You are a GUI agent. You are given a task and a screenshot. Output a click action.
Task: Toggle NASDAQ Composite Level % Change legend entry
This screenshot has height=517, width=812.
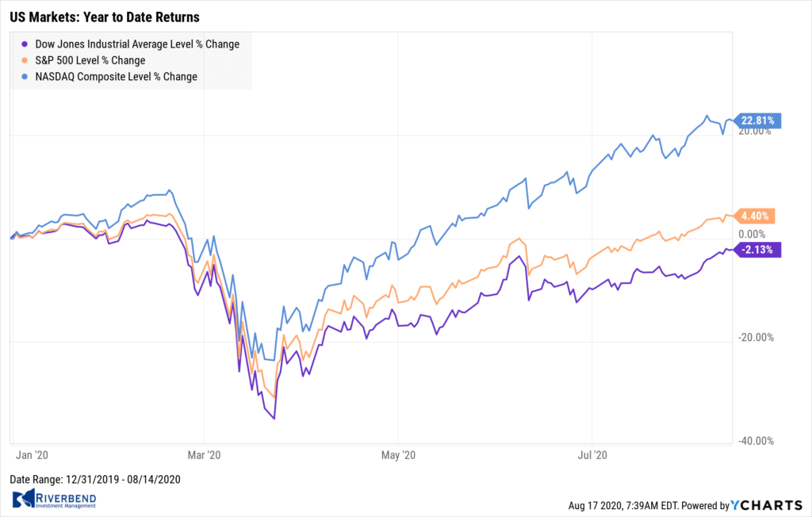[x=115, y=77]
